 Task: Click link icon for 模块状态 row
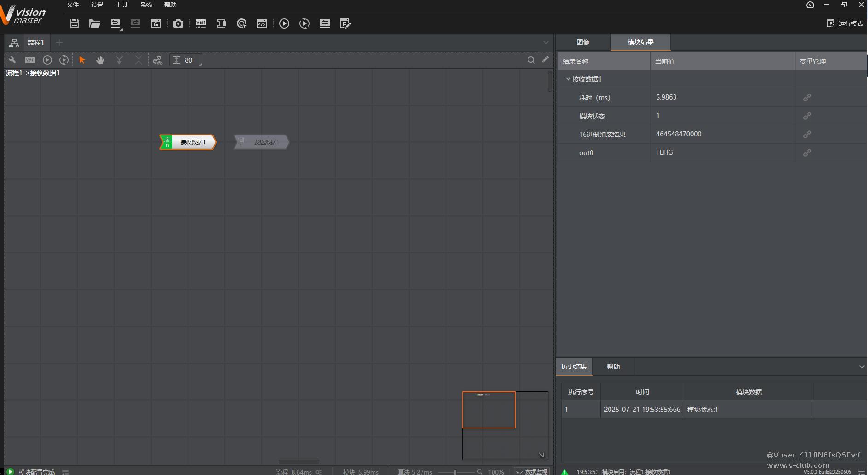click(807, 116)
